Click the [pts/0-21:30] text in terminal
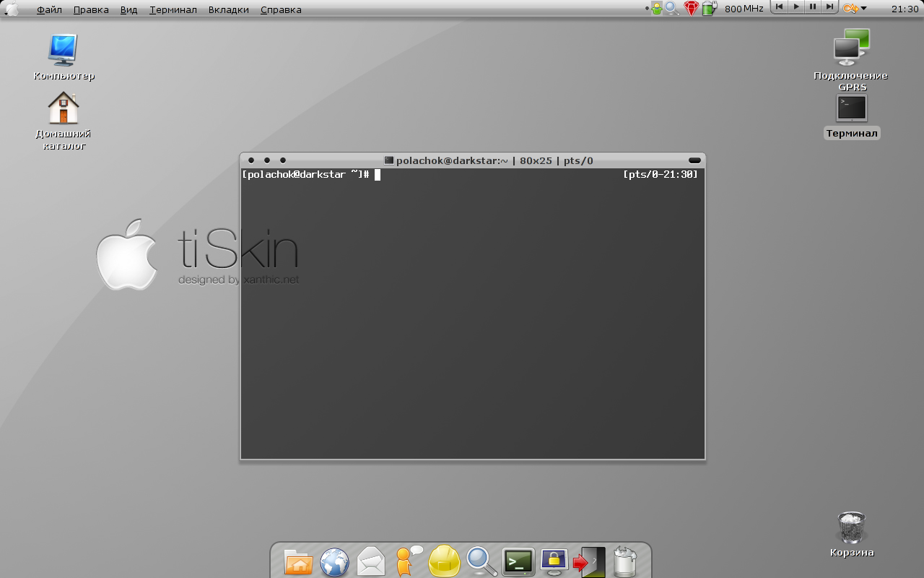The height and width of the screenshot is (578, 924). tap(661, 175)
